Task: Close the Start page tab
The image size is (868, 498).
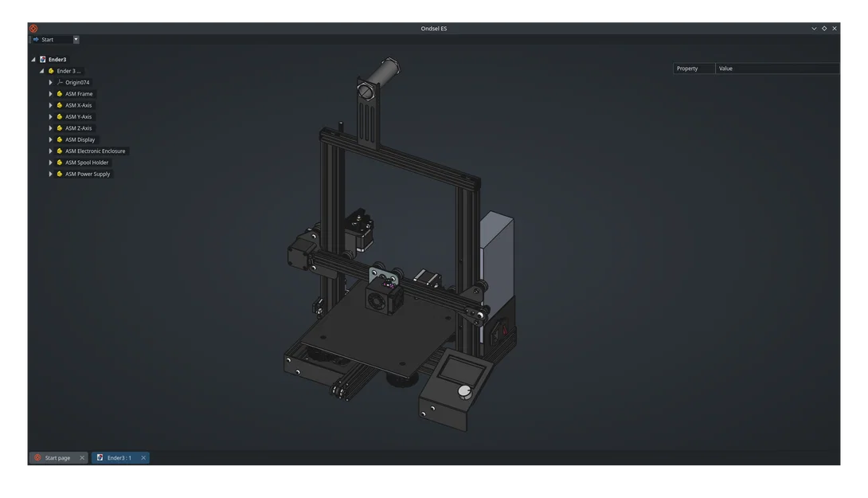Action: click(x=82, y=457)
